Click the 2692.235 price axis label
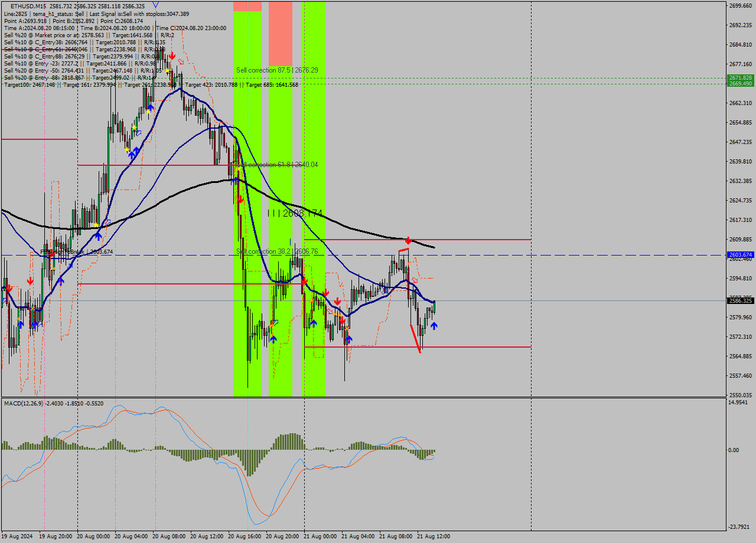 [x=740, y=25]
